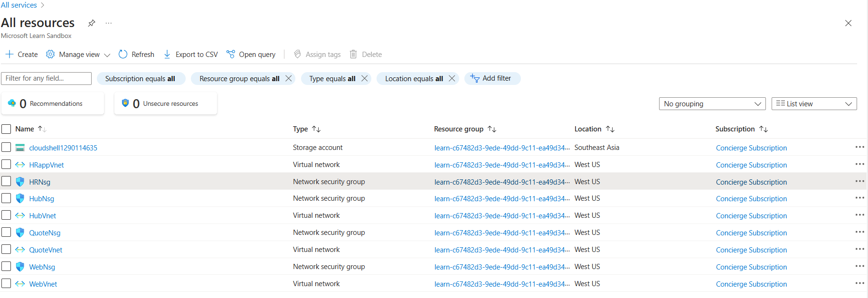Open the context menu for cloudshell1290114635 row
Viewport: 868px width, 298px height.
click(x=859, y=147)
